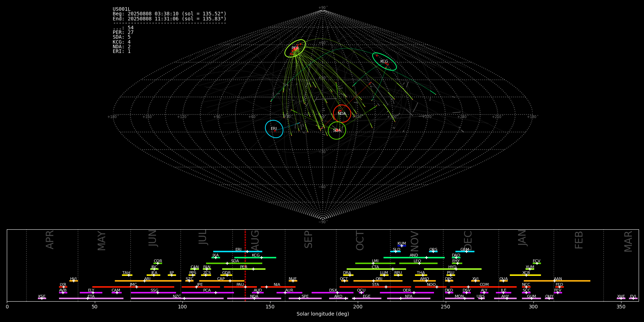The height and width of the screenshot is (322, 644).
Task: Click the red dashed current solar longitude line
Action: [245, 265]
